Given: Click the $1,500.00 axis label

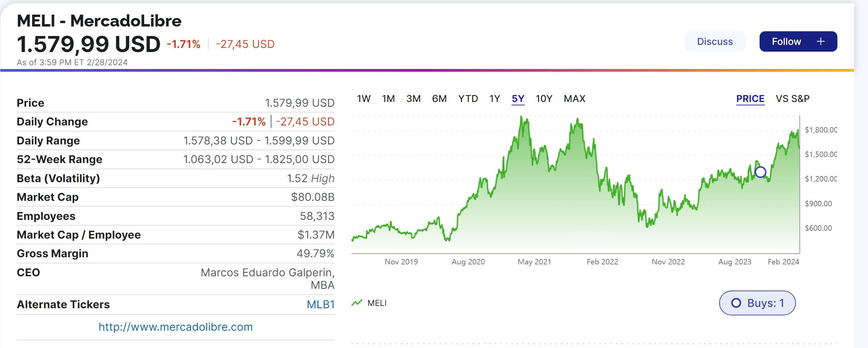Looking at the screenshot, I should pyautogui.click(x=821, y=154).
